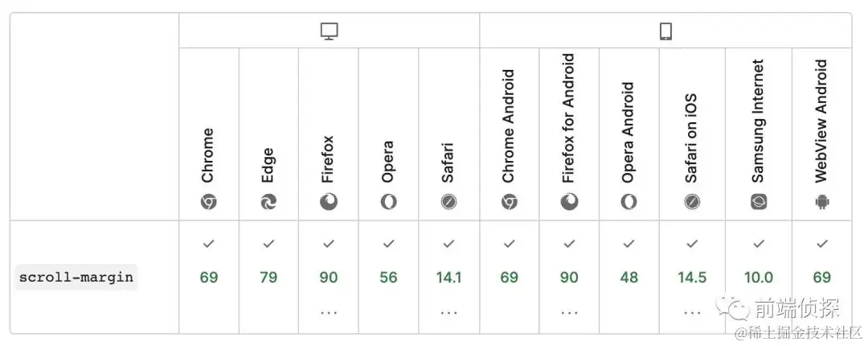Expand Firefox for Android 90 details ellipsis
Viewport: 868px width, 346px height.
pos(569,312)
